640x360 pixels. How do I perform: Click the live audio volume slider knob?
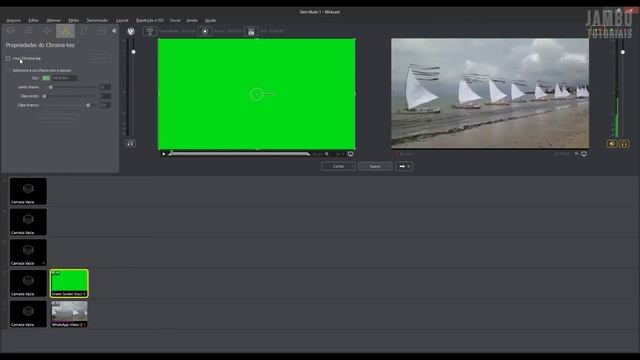[x=623, y=52]
